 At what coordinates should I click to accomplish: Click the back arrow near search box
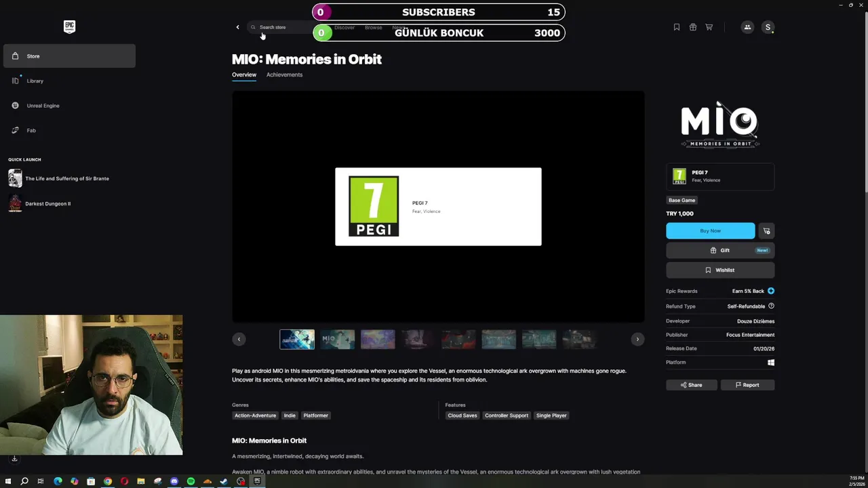(x=237, y=27)
